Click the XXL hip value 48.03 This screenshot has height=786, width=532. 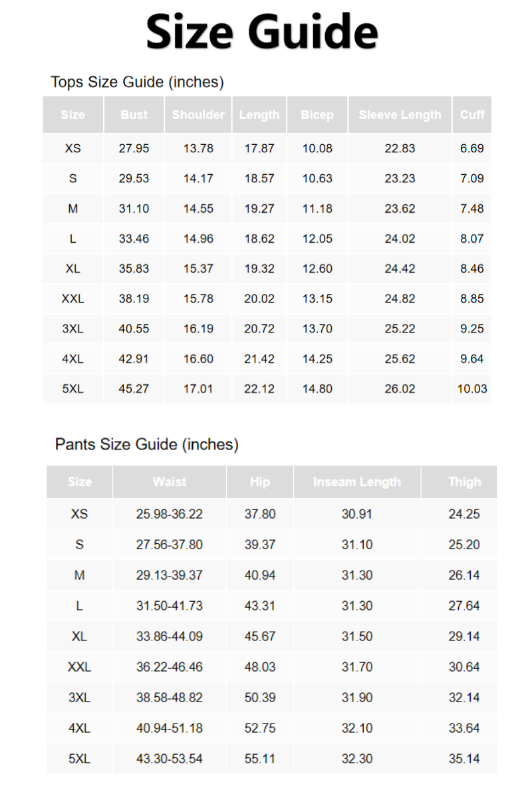click(260, 667)
